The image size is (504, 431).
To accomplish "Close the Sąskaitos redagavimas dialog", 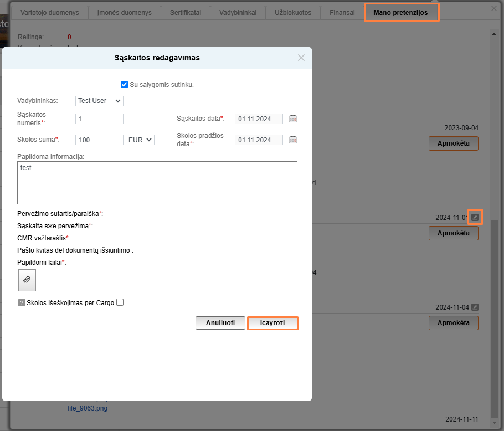I will tap(301, 58).
